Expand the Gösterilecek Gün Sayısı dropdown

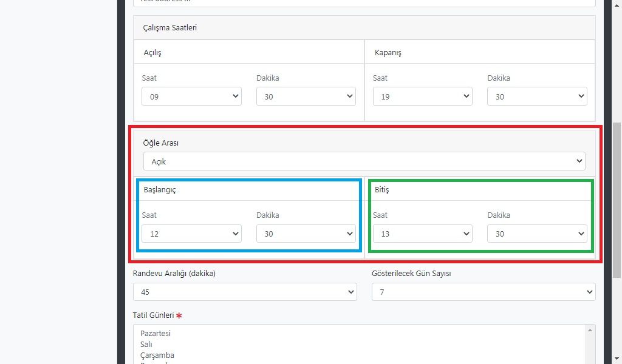point(484,292)
